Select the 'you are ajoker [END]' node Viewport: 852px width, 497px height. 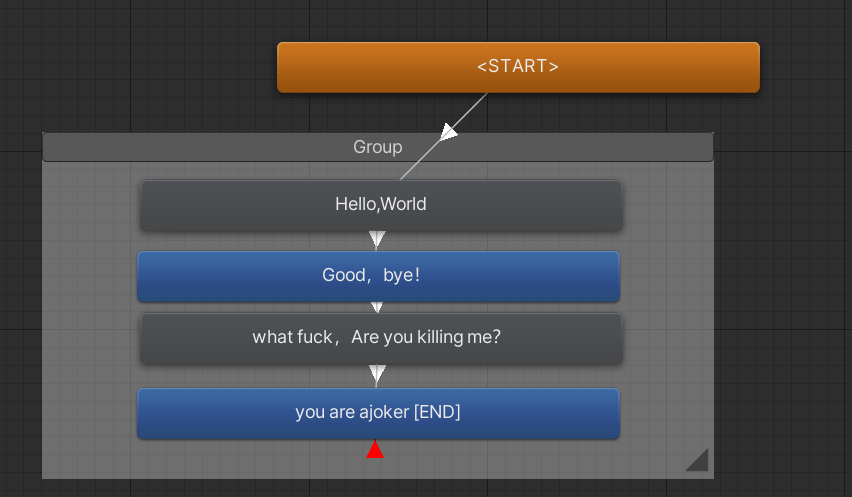point(378,412)
